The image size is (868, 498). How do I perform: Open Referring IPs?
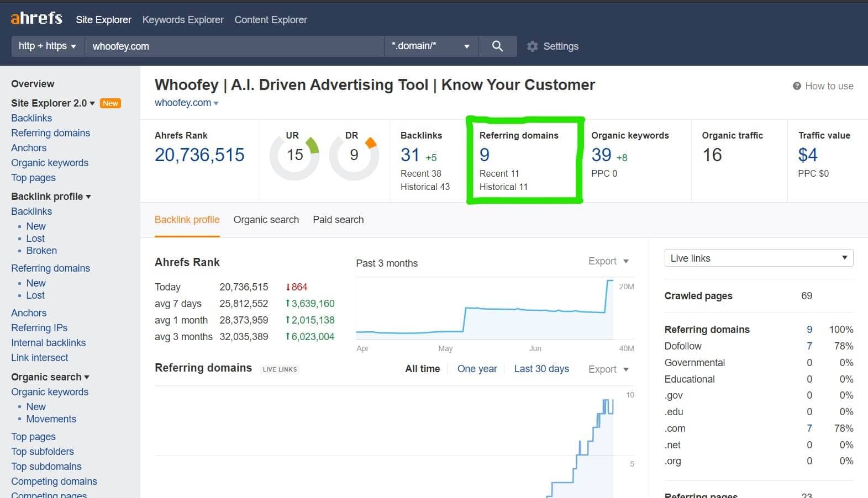[x=39, y=328]
